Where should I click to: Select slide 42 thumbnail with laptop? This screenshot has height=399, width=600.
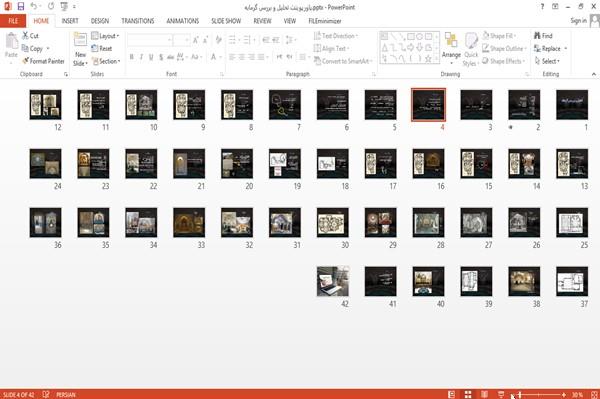333,281
